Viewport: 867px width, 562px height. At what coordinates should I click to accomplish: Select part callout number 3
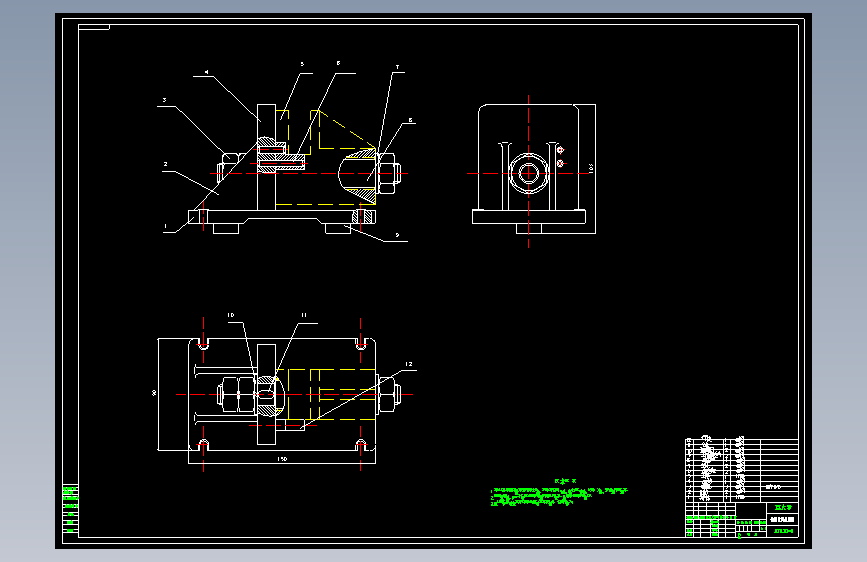coord(164,100)
